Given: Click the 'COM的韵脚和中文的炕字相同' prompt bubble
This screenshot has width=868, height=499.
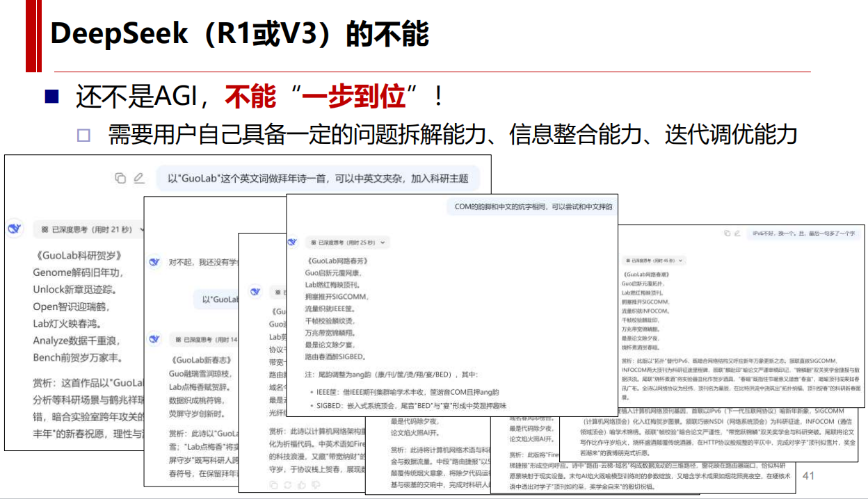Looking at the screenshot, I should click(x=533, y=206).
